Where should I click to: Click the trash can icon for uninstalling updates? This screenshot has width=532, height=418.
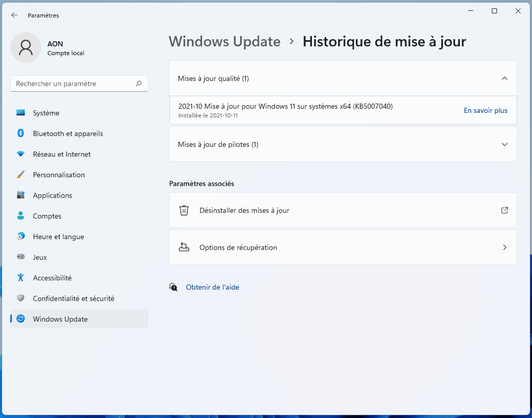[184, 210]
